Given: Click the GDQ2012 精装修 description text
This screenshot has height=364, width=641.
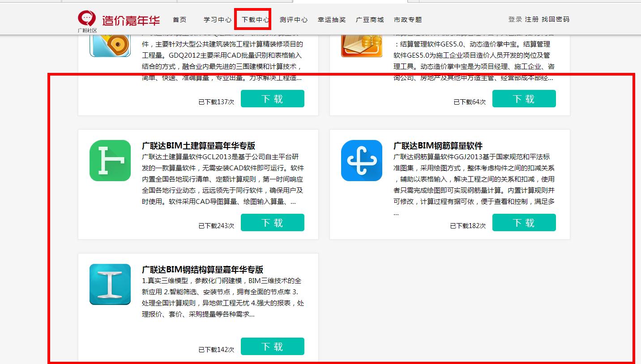Looking at the screenshot, I should (x=223, y=58).
